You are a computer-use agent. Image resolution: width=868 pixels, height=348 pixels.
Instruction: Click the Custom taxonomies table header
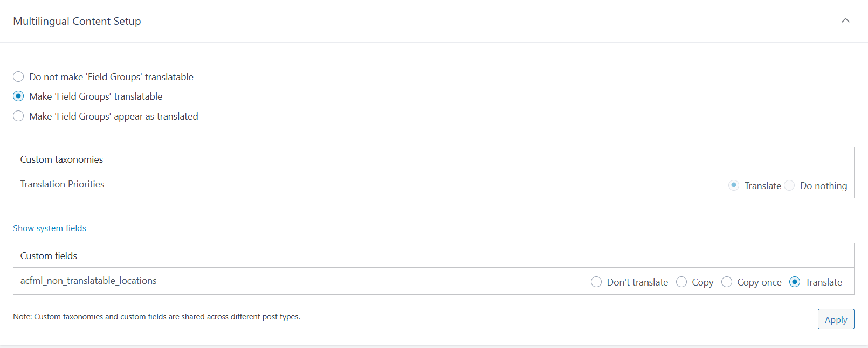click(61, 159)
